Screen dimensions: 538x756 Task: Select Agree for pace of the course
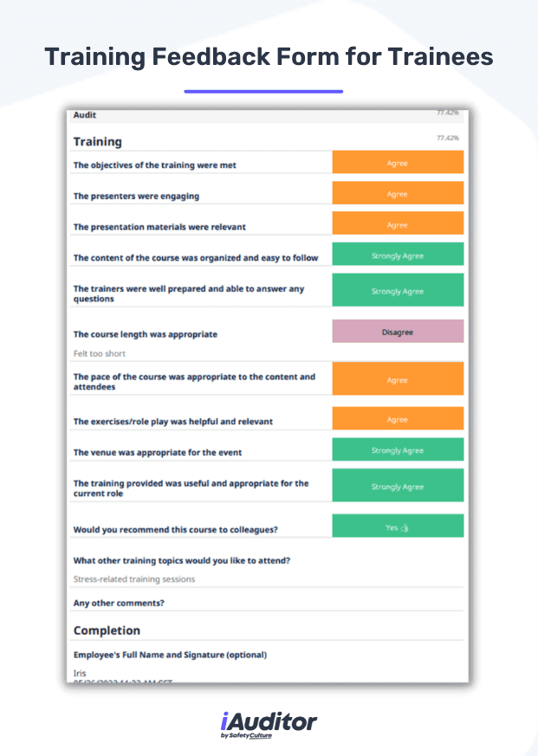(x=398, y=378)
